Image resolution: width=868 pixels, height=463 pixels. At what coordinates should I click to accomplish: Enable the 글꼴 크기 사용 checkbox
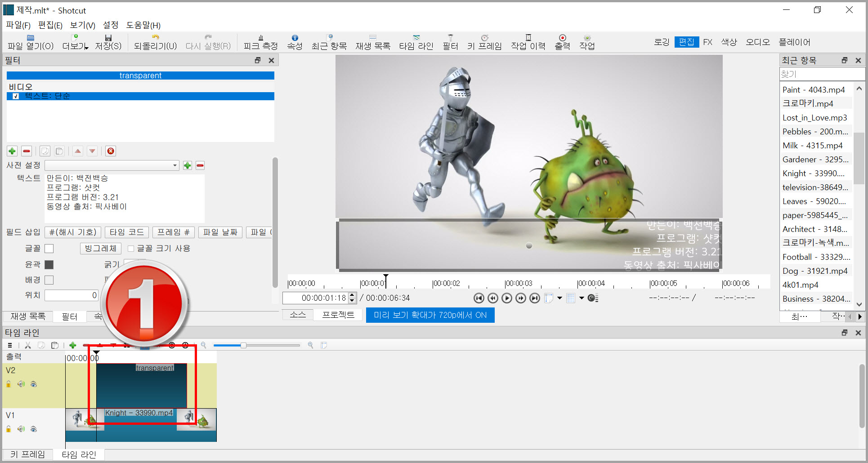[131, 249]
